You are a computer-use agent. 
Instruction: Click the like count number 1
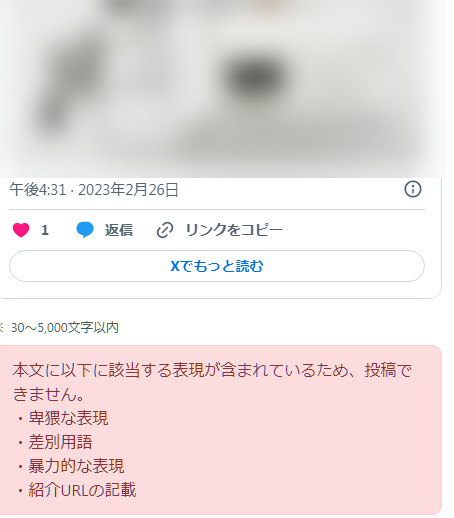coord(45,230)
